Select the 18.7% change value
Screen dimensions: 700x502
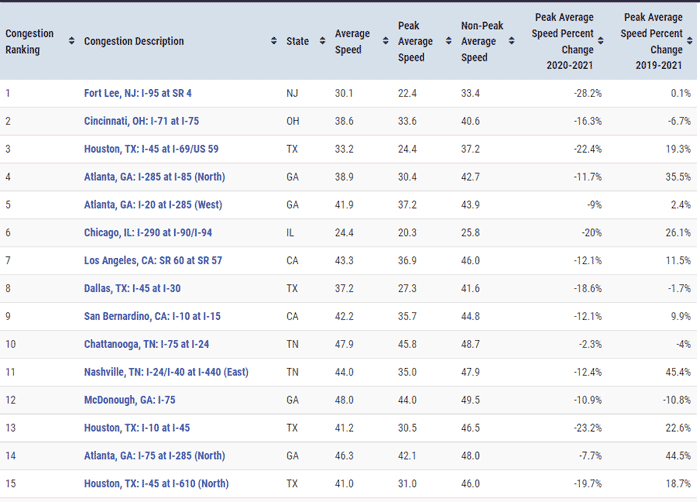point(679,484)
